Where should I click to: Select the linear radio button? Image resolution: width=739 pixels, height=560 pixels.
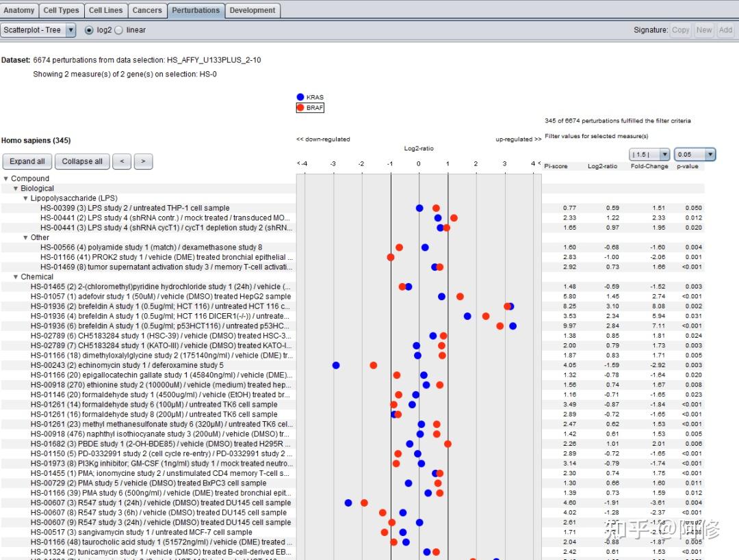click(119, 30)
